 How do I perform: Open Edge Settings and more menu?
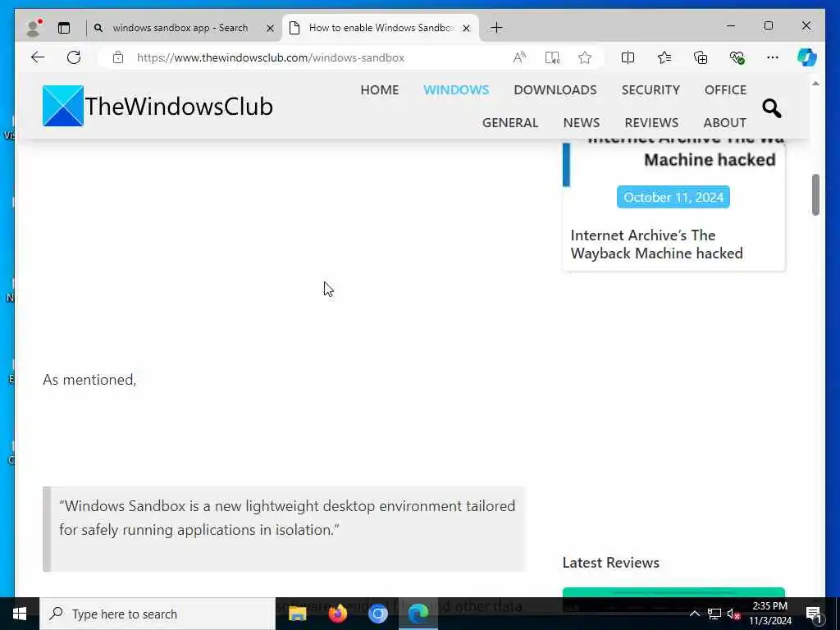[772, 57]
